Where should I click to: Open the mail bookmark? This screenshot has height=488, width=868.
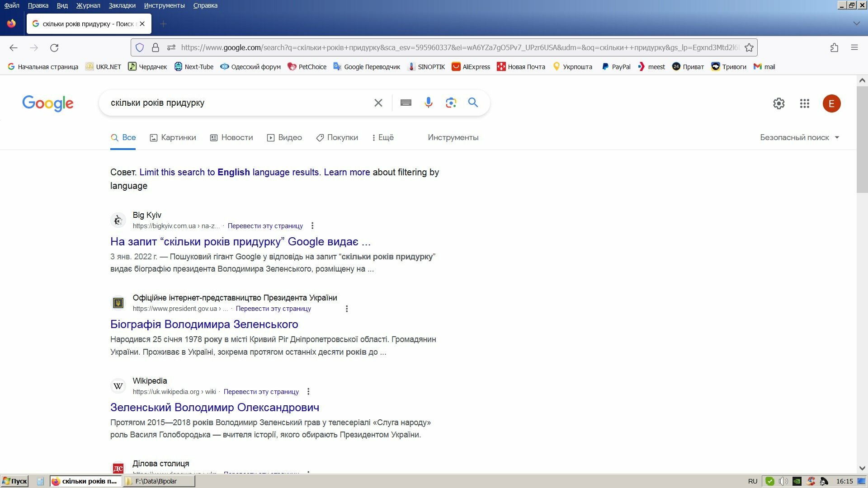point(764,66)
